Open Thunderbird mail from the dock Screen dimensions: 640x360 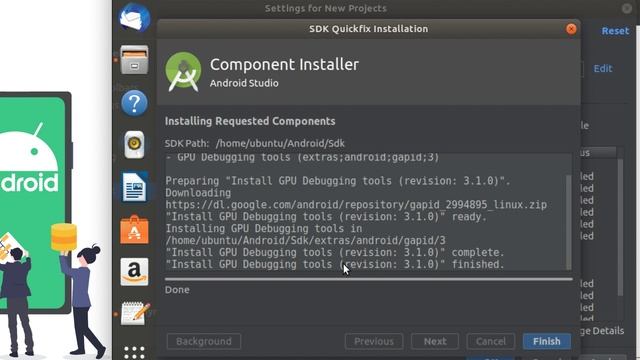(134, 18)
